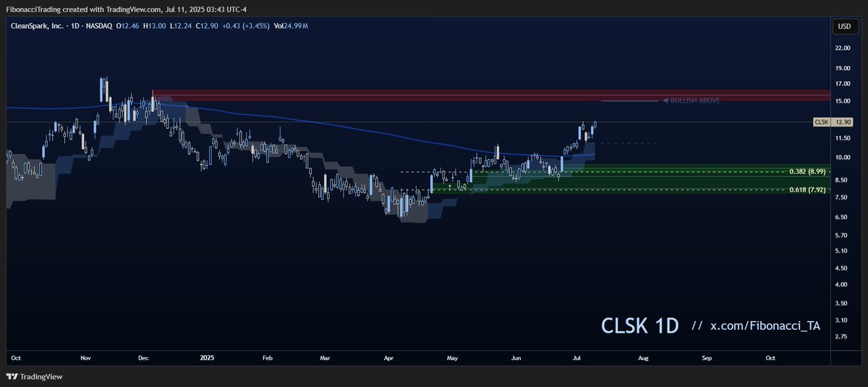Select the CLSK 1D text annotation
This screenshot has height=387, width=868.
(x=639, y=326)
